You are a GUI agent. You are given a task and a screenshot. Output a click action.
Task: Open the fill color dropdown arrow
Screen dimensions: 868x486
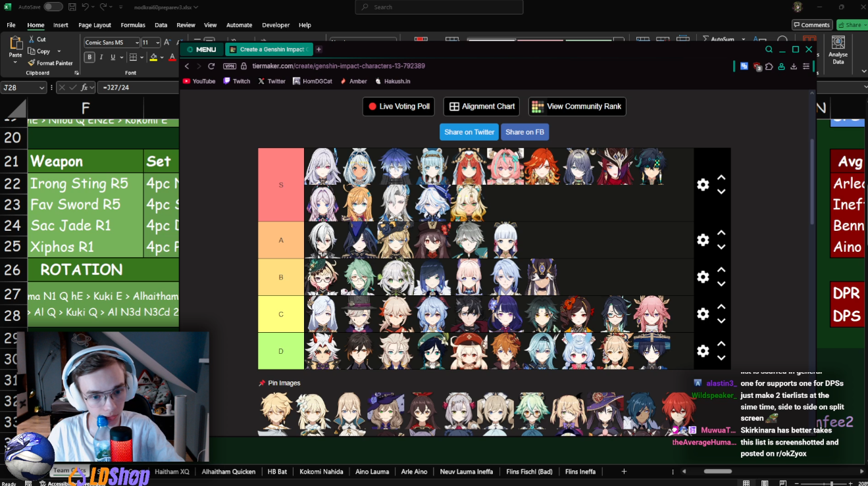161,57
